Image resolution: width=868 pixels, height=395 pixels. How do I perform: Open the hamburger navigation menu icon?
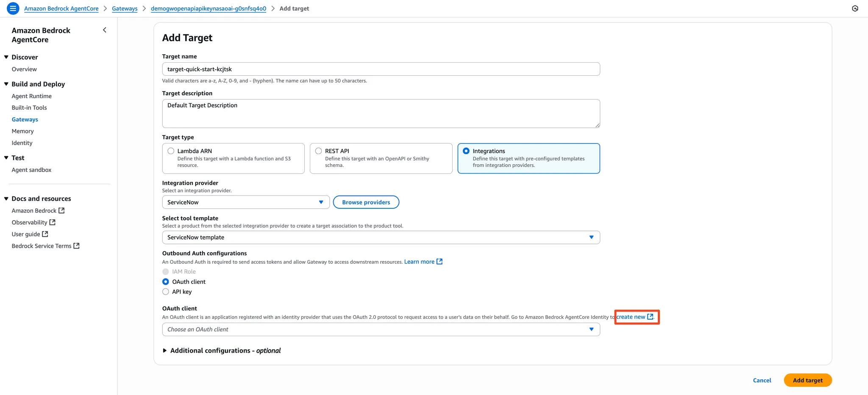coord(13,8)
